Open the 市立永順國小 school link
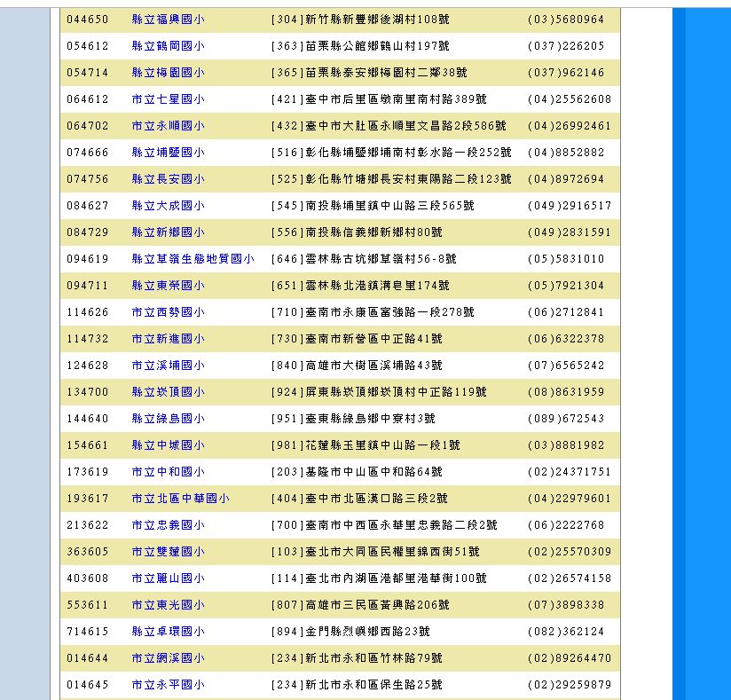Image resolution: width=731 pixels, height=700 pixels. point(168,126)
